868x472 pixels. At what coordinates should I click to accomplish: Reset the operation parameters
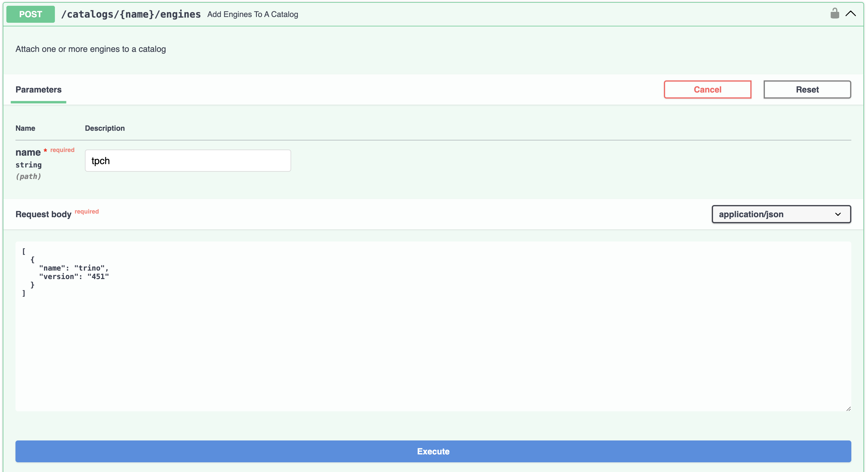[807, 89]
